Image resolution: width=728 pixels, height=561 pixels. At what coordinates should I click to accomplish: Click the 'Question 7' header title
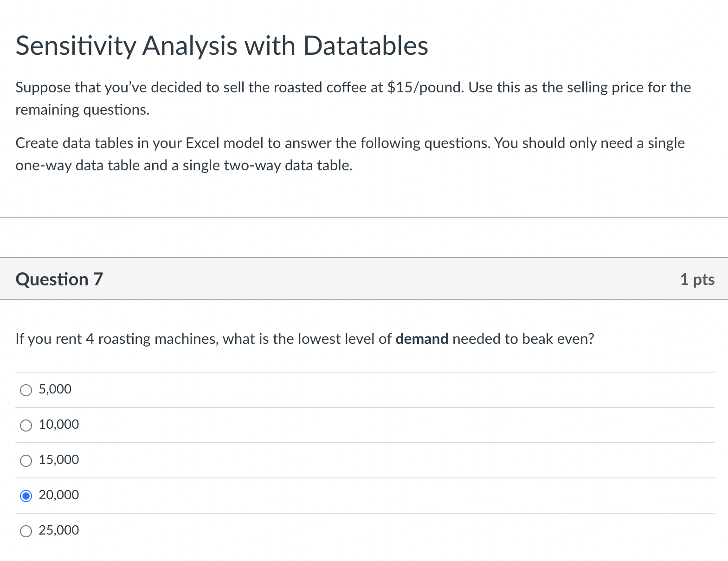click(59, 279)
